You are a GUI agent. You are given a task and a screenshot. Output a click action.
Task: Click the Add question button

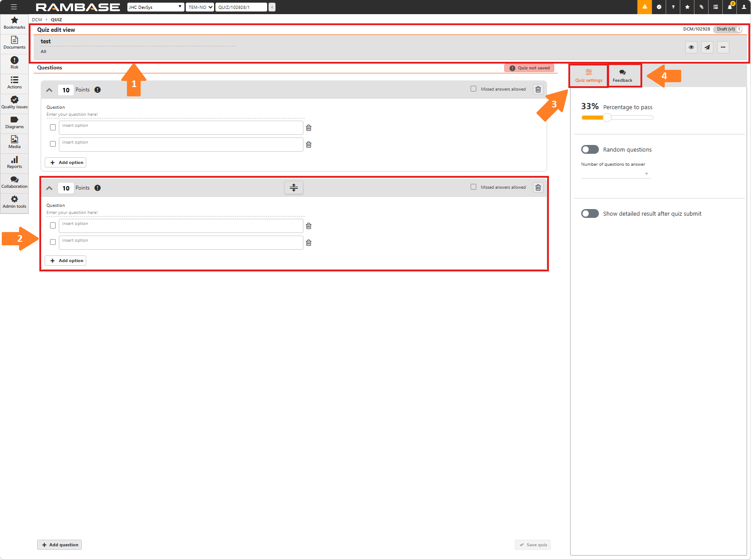coord(60,545)
